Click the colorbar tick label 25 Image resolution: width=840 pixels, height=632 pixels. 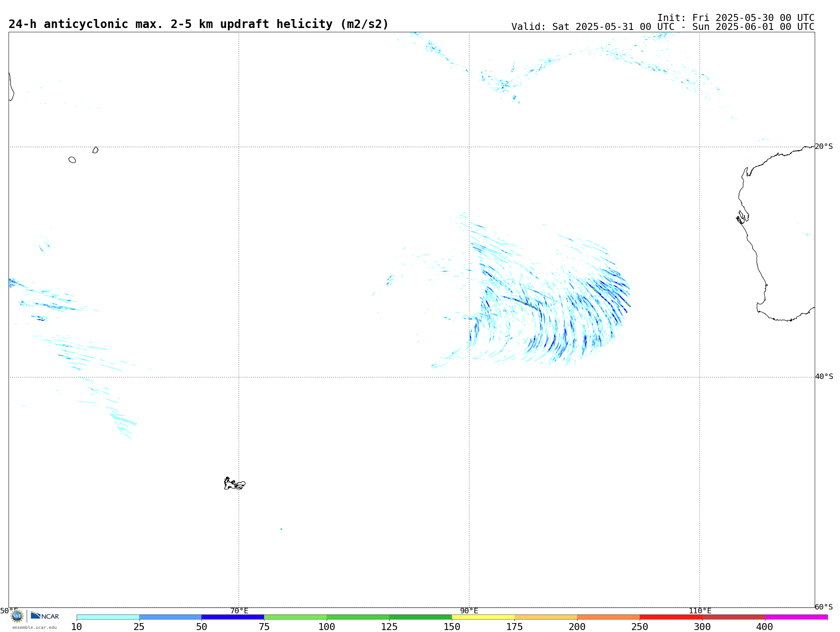coord(139,627)
